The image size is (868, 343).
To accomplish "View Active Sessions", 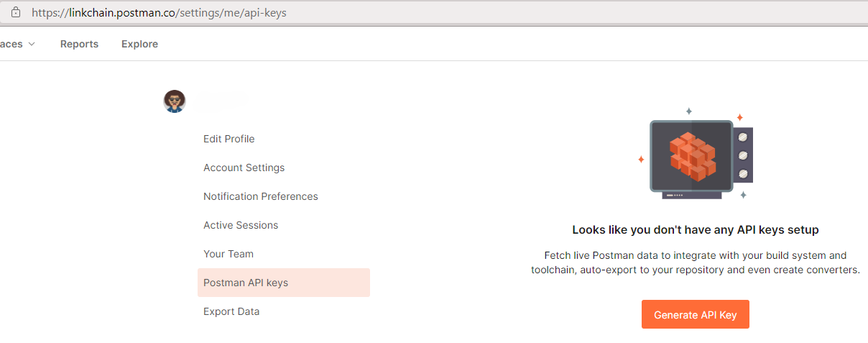I will [x=241, y=225].
